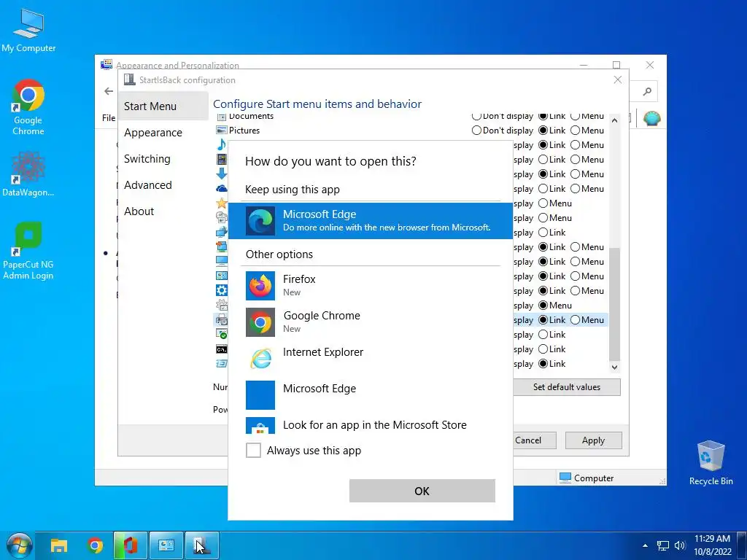Launch Chrome from the taskbar
747x560 pixels.
[96, 545]
